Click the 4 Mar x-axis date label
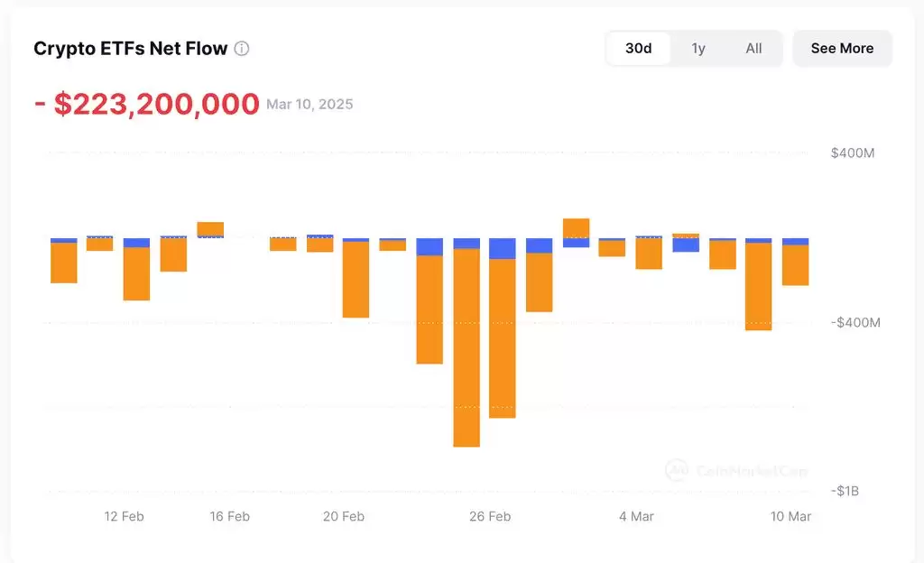 click(x=636, y=517)
